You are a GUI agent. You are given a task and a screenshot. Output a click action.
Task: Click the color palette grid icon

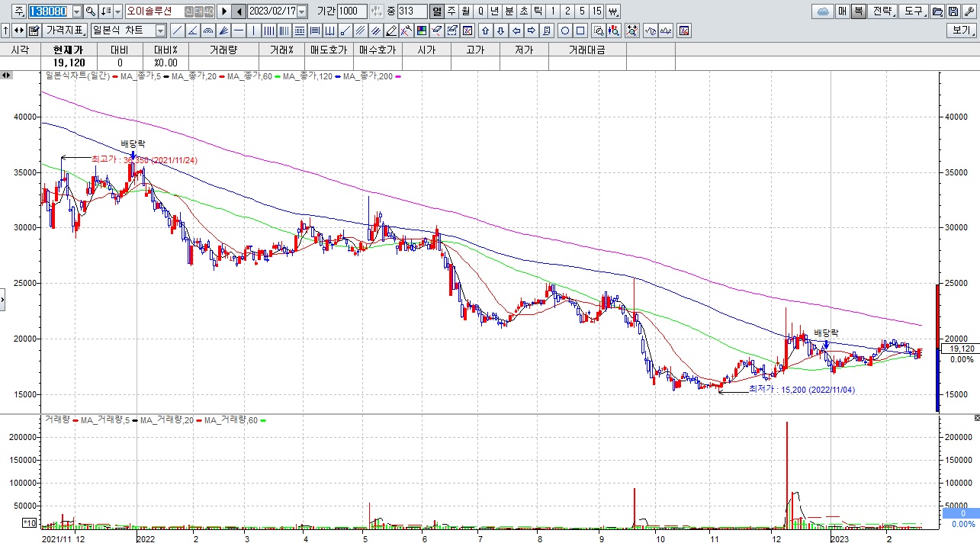(423, 31)
